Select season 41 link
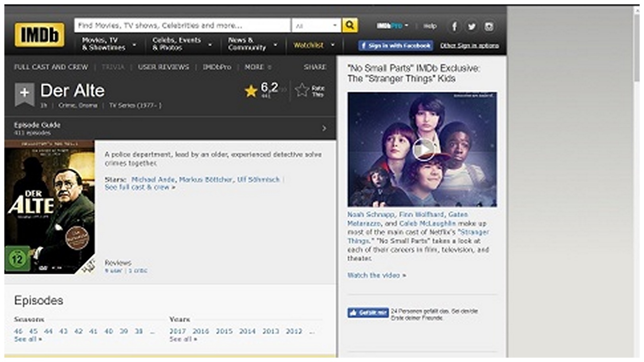This screenshot has width=644, height=362. pyautogui.click(x=93, y=331)
